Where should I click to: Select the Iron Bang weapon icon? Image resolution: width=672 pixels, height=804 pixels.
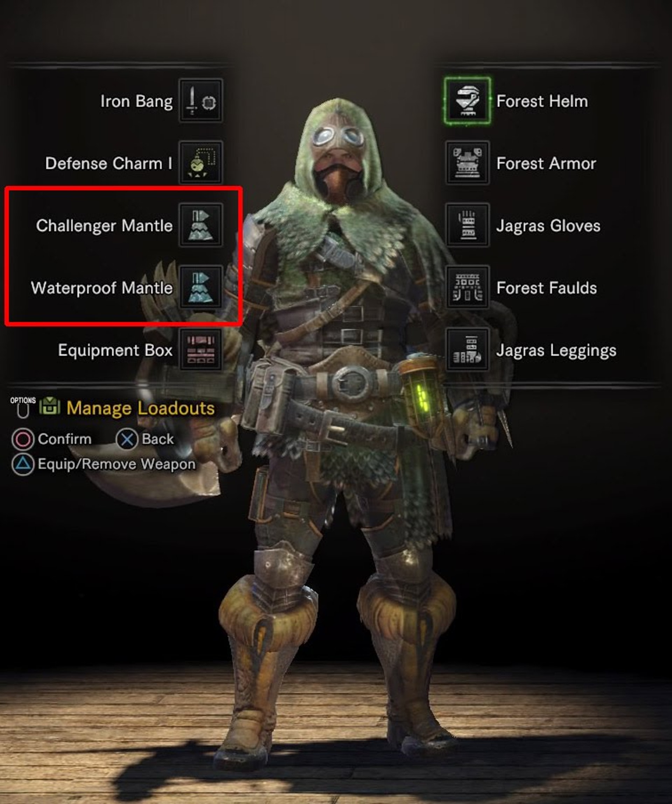click(201, 101)
